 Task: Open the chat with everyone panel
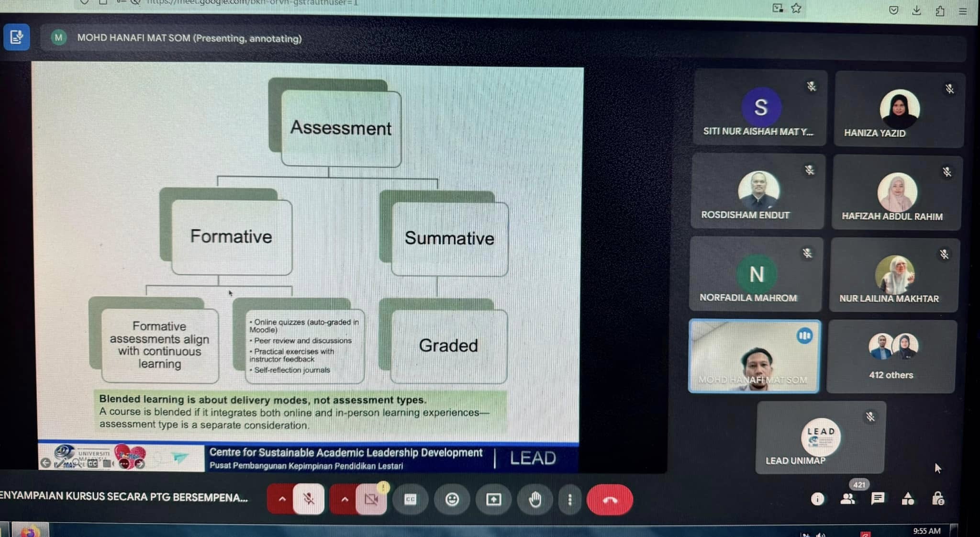click(878, 499)
